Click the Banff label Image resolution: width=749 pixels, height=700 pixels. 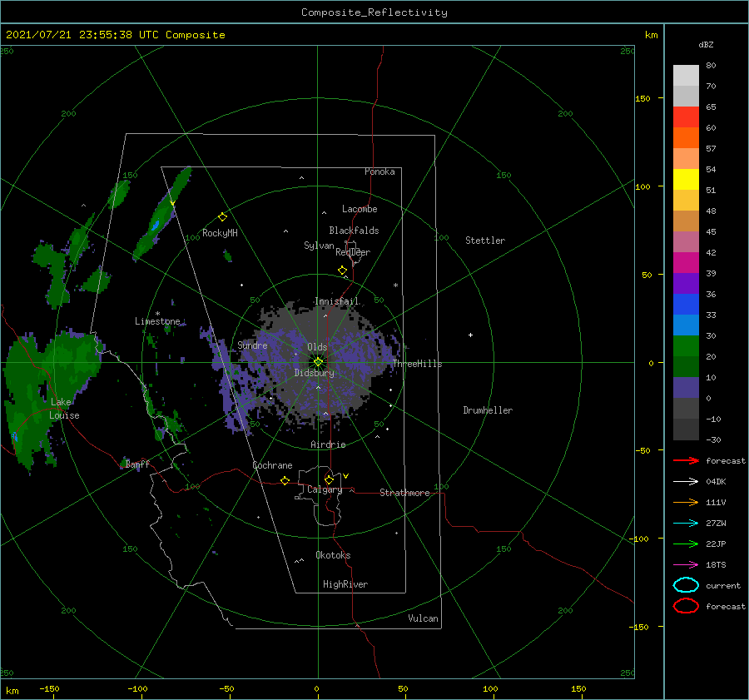(x=137, y=464)
